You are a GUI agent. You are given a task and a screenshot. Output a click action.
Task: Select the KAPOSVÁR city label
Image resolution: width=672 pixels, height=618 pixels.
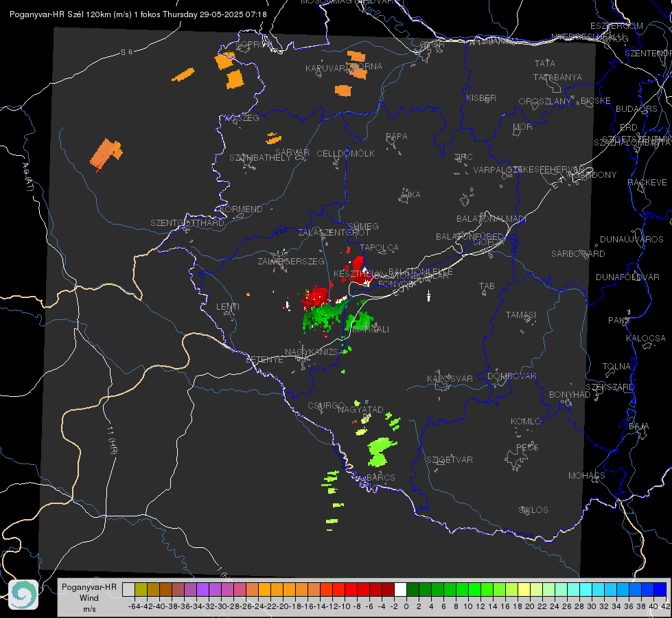click(450, 378)
